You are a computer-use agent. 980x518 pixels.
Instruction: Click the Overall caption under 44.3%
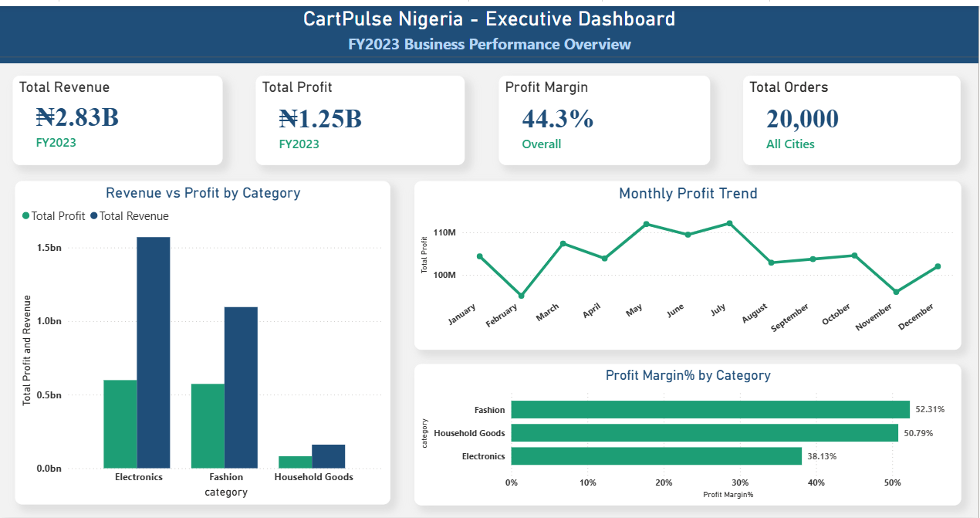(x=542, y=144)
